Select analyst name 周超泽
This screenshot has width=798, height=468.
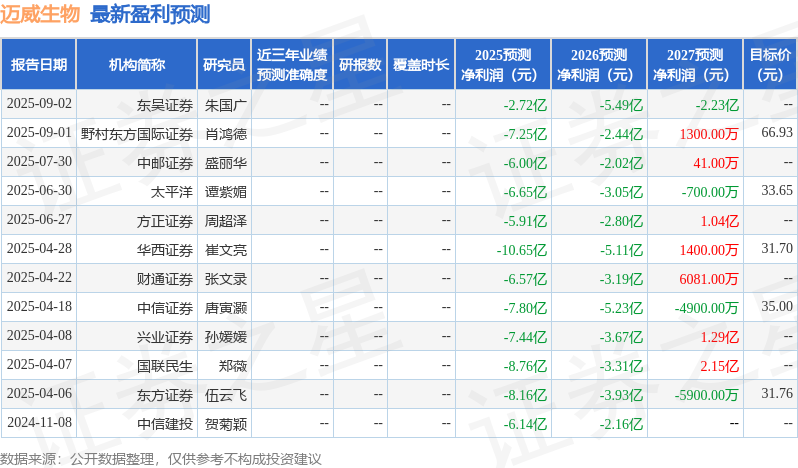[225, 221]
